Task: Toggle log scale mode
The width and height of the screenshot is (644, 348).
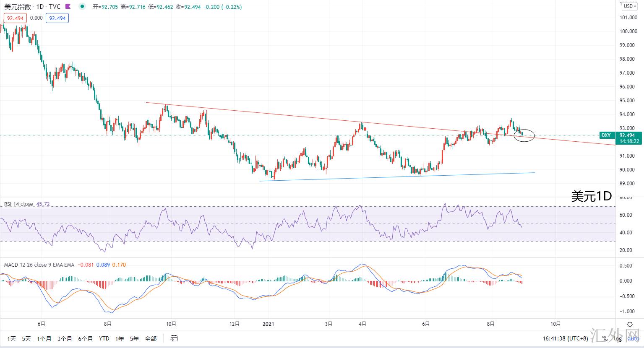Action: pos(618,338)
